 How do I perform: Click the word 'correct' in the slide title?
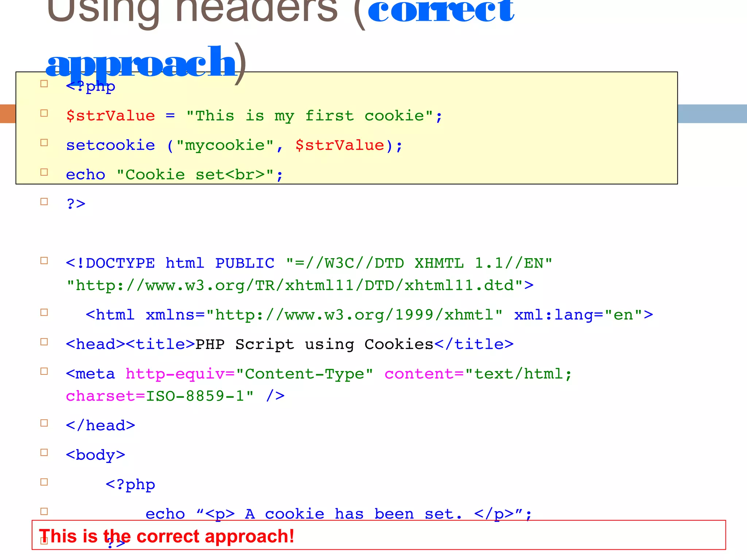click(441, 11)
